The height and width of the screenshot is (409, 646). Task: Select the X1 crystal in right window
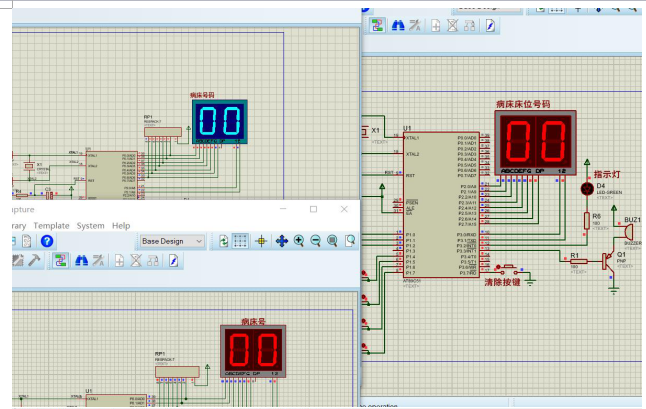pos(365,131)
